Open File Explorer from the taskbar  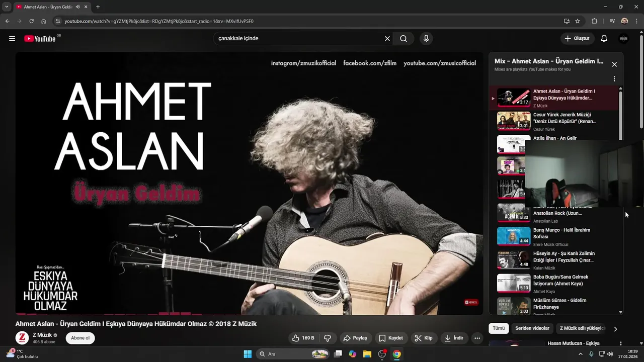click(367, 354)
